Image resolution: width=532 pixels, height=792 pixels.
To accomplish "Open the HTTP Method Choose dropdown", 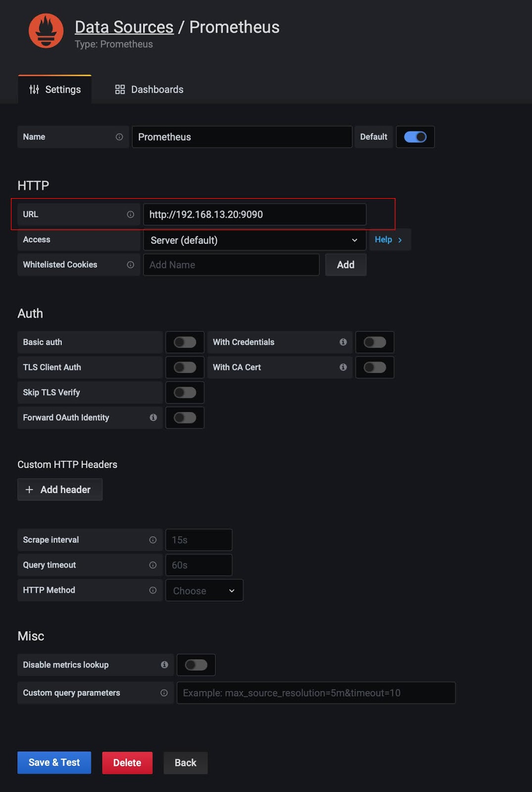I will point(204,591).
